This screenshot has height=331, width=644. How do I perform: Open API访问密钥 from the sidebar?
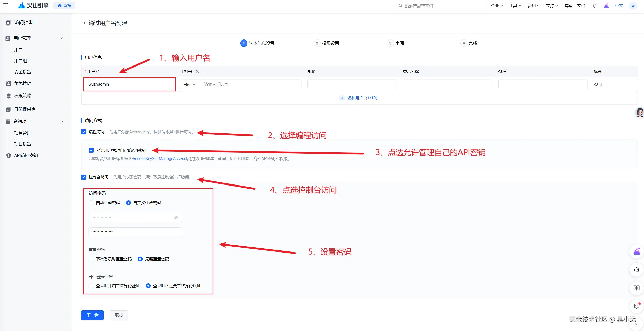(x=26, y=155)
